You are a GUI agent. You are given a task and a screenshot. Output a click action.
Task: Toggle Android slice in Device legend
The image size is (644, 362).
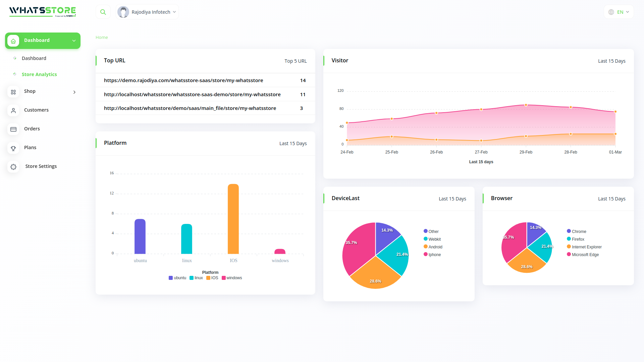click(435, 247)
